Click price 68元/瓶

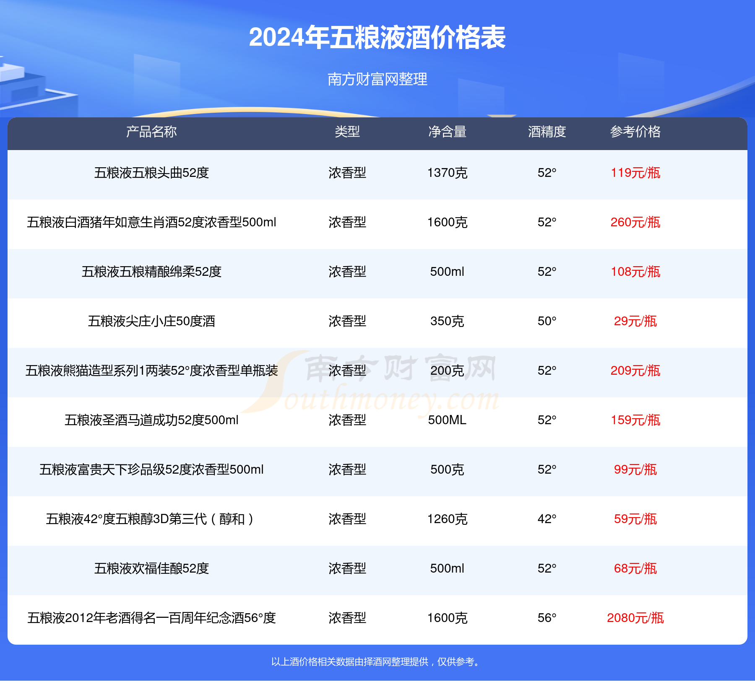pos(635,568)
